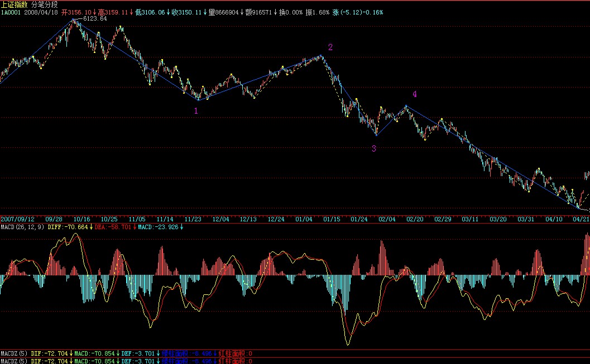Image resolution: width=590 pixels, height=364 pixels.
Task: Select the magenta wave marker 1
Action: [x=195, y=111]
